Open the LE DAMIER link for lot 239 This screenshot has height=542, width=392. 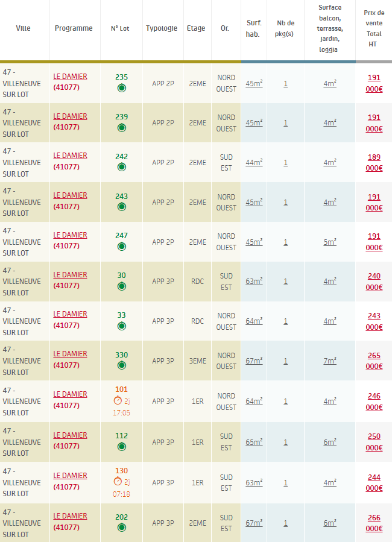[70, 116]
